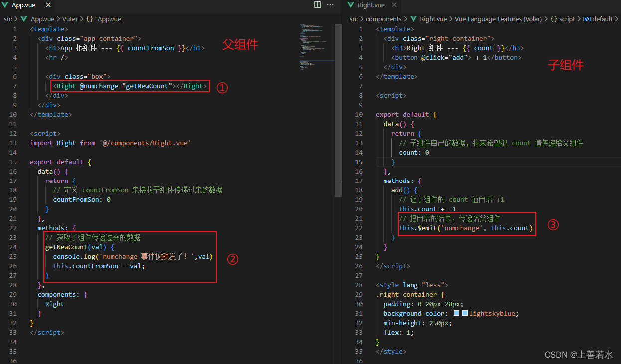
Task: Open the components folder breadcrumb
Action: pyautogui.click(x=383, y=19)
